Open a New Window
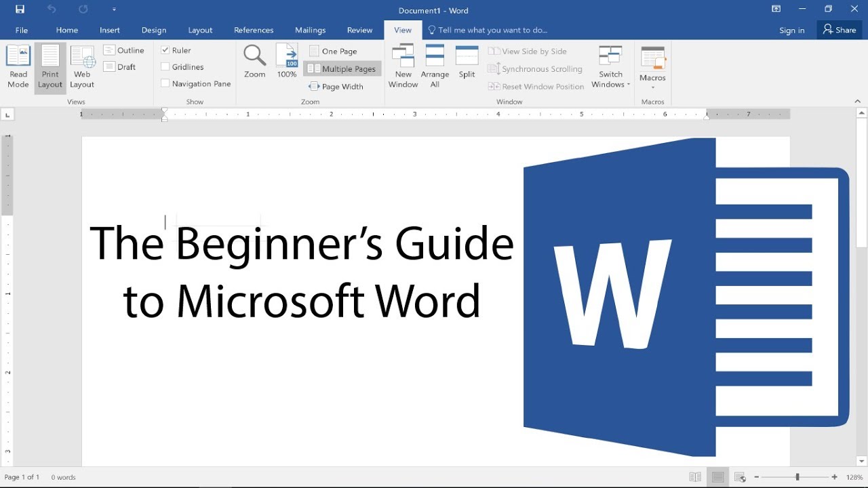This screenshot has height=488, width=868. [x=403, y=66]
